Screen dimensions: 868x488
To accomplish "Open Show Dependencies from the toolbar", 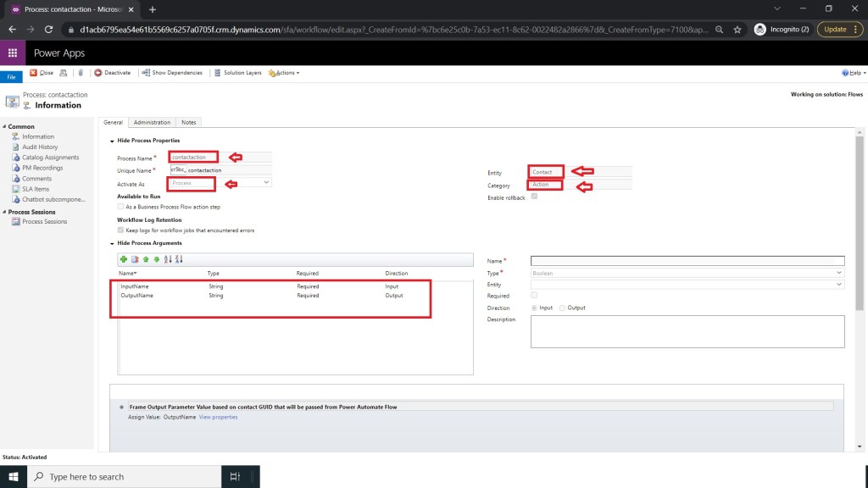I will click(x=172, y=73).
